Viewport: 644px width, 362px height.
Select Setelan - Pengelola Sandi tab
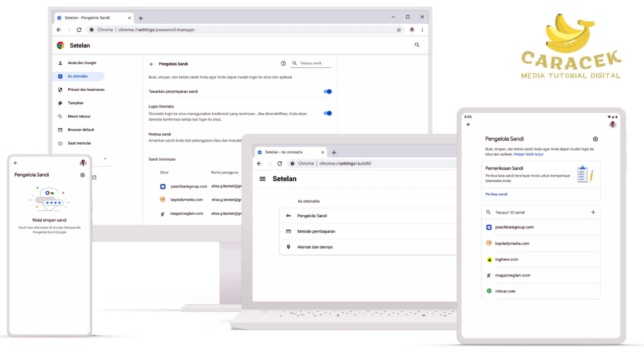(94, 18)
